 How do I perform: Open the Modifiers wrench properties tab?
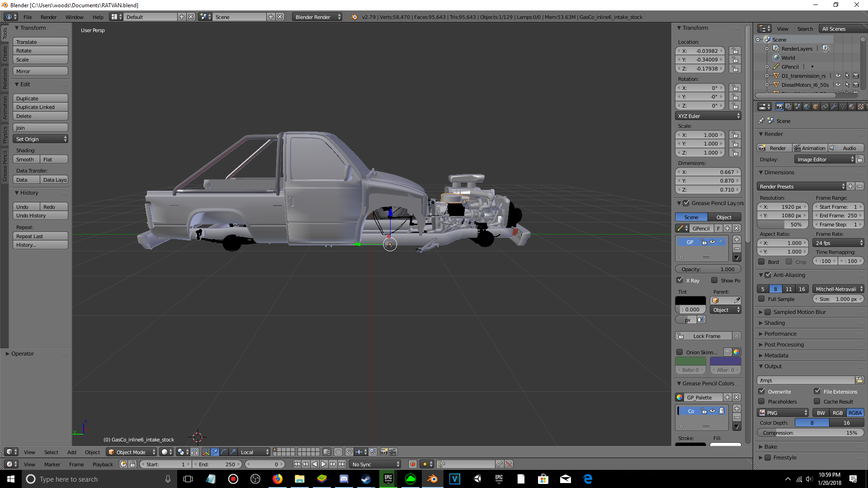(x=834, y=107)
